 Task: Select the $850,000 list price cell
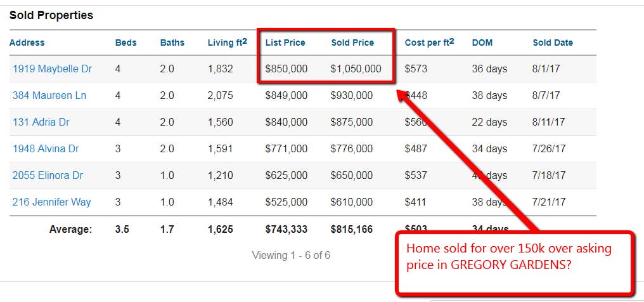(287, 69)
